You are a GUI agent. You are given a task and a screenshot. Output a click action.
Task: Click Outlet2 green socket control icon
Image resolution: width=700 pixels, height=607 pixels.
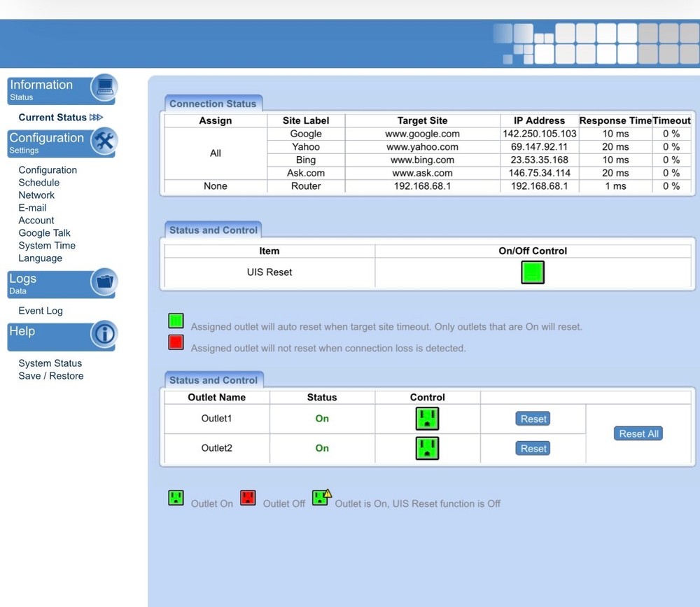pyautogui.click(x=427, y=448)
